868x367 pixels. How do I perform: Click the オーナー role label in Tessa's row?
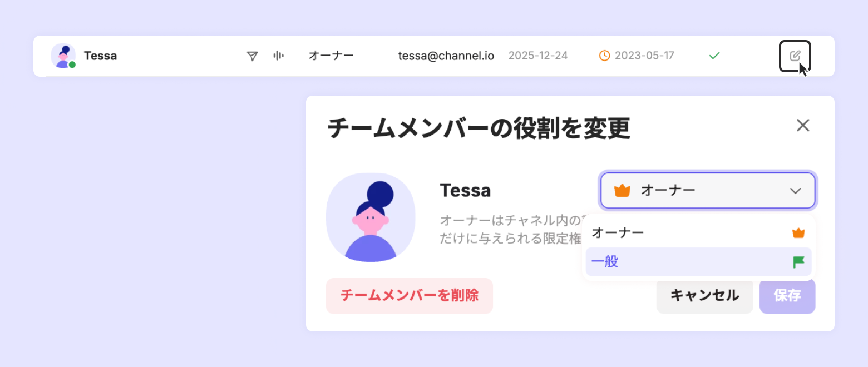pos(331,56)
